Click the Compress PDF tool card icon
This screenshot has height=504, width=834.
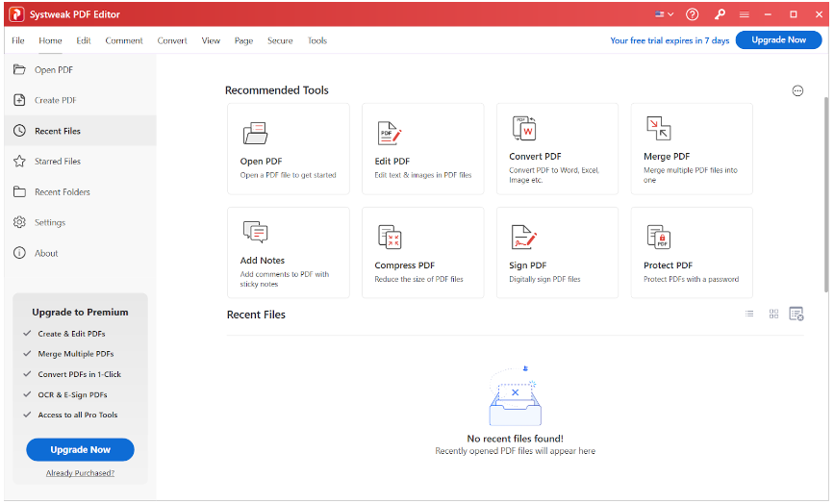(390, 238)
